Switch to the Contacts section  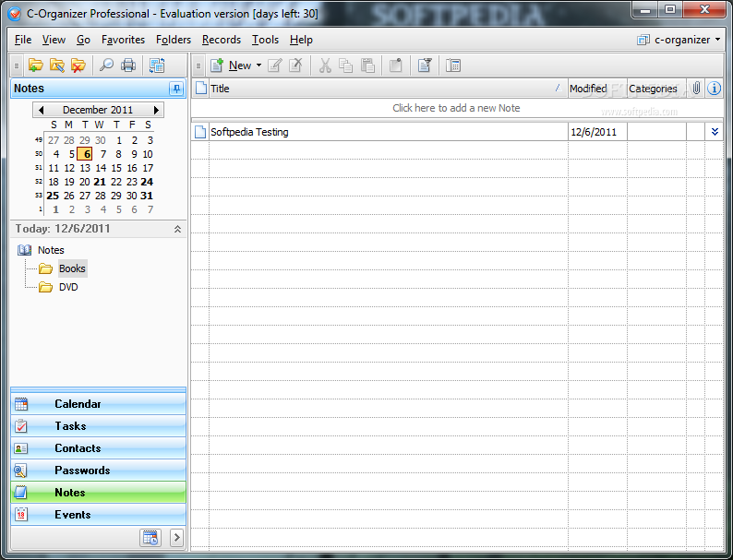click(98, 447)
